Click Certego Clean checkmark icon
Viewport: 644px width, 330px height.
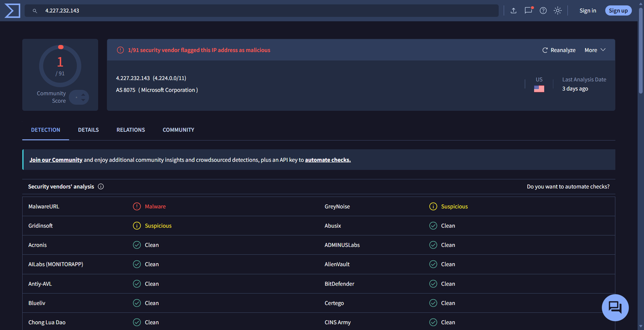(433, 303)
